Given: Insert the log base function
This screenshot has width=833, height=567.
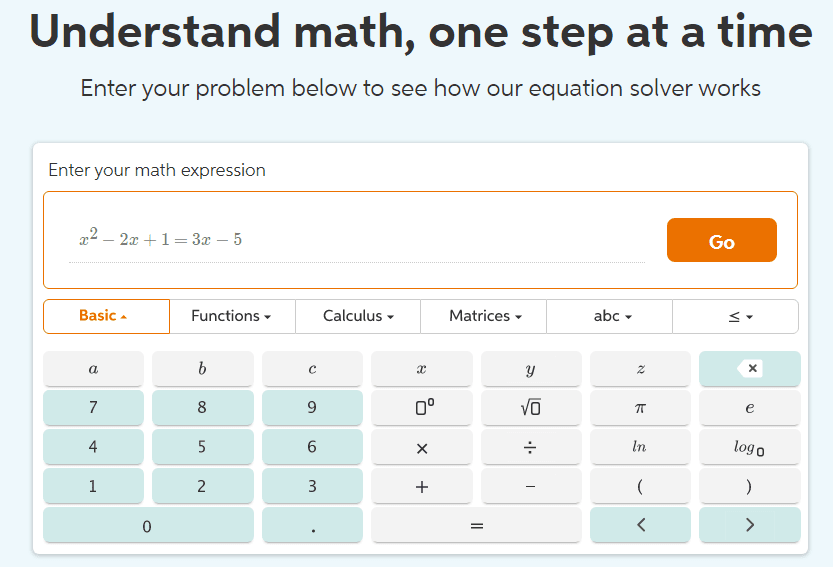Looking at the screenshot, I should (750, 448).
